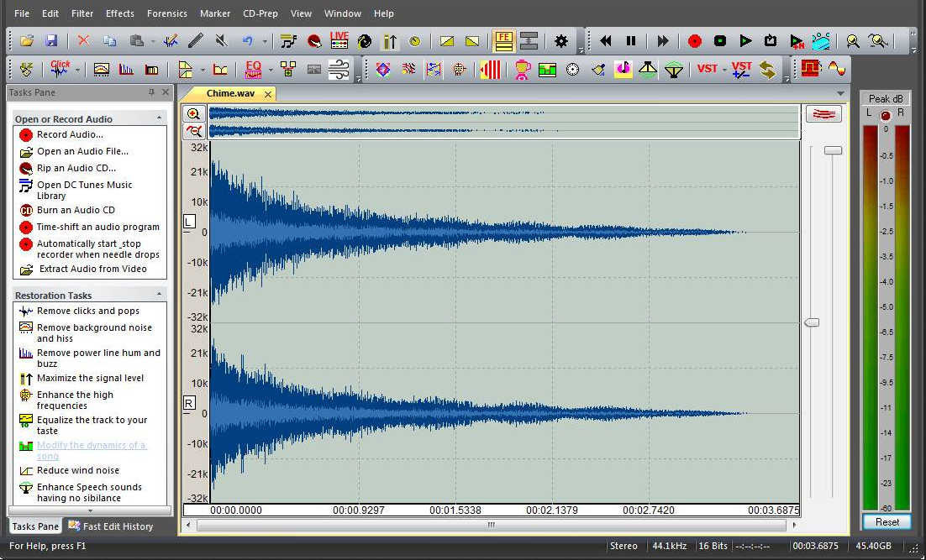Open the Forensics menu
The width and height of the screenshot is (926, 560).
point(167,13)
